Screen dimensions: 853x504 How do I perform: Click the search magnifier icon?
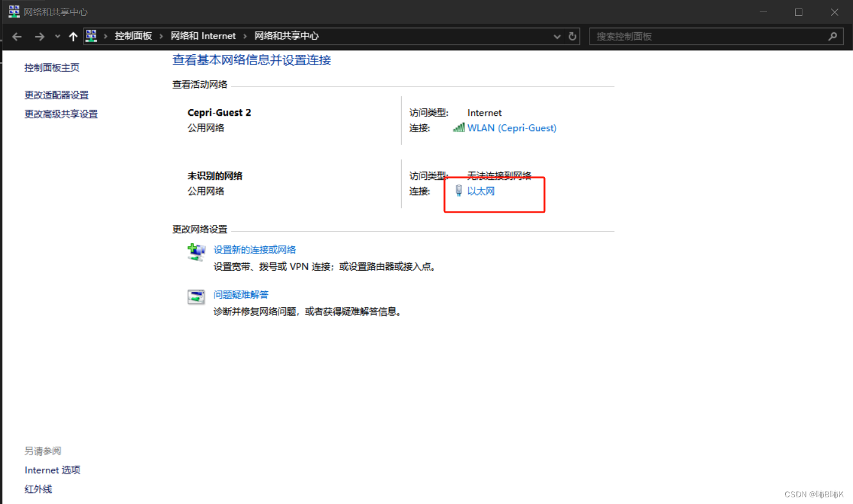tap(832, 37)
